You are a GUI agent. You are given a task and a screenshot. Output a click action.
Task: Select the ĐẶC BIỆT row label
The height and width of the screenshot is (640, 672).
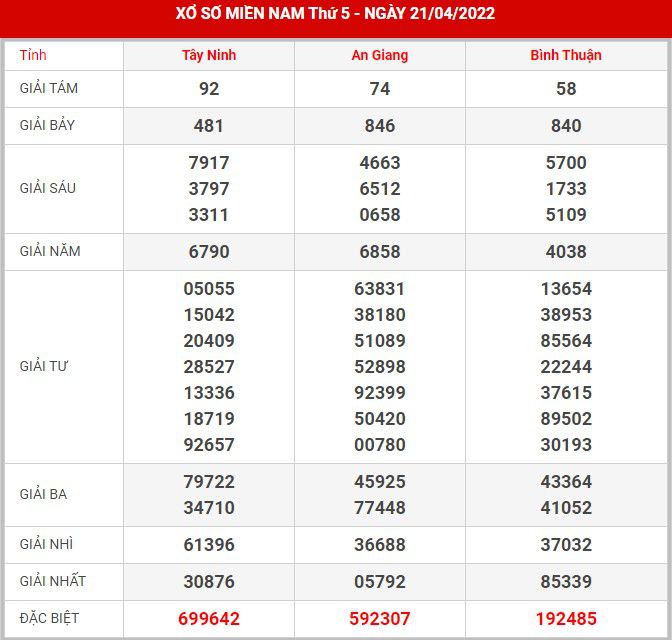coord(50,618)
